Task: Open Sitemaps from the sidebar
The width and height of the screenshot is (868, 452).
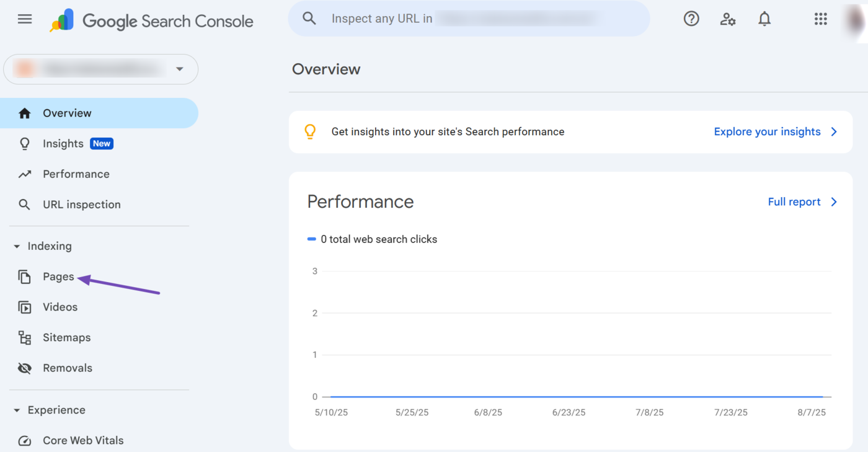Action: 66,337
